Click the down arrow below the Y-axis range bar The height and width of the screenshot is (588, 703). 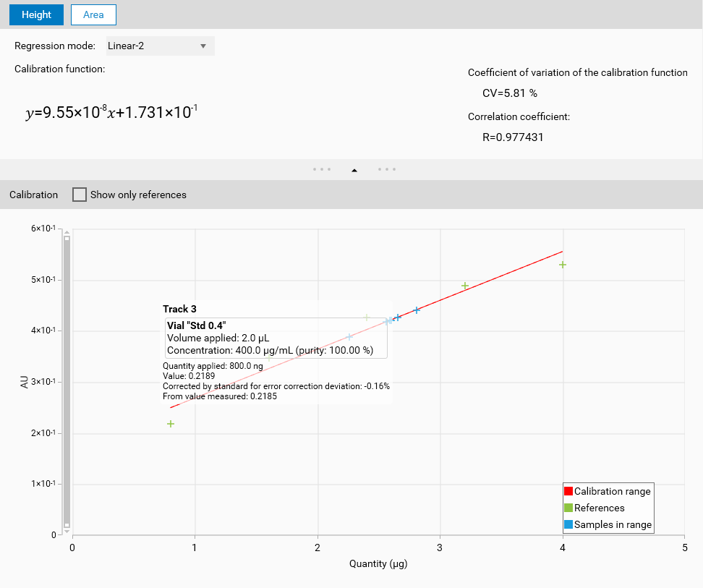[x=67, y=531]
